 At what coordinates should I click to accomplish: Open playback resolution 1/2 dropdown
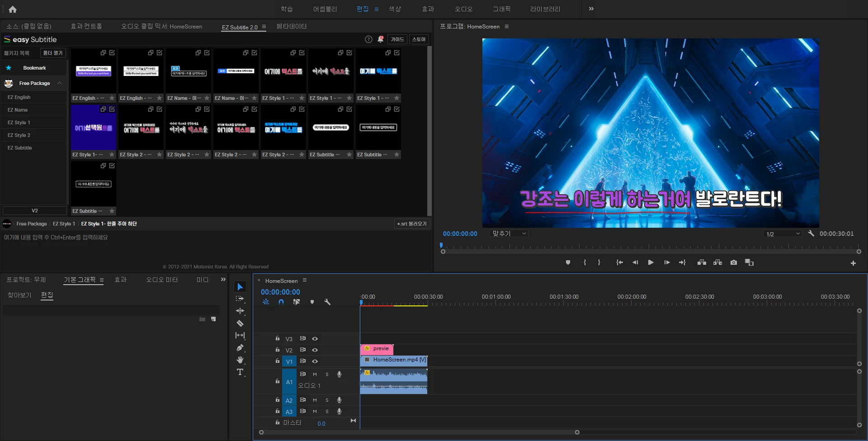tap(783, 234)
